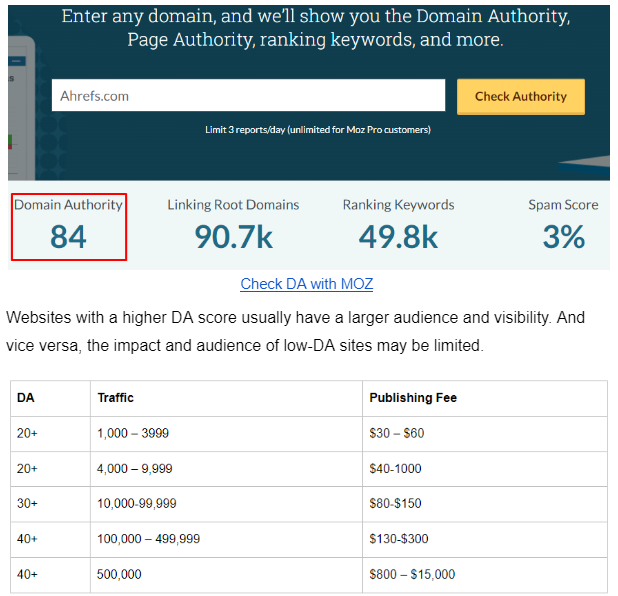Image resolution: width=618 pixels, height=596 pixels.
Task: Open the Check DA with MOZ link
Action: click(307, 284)
